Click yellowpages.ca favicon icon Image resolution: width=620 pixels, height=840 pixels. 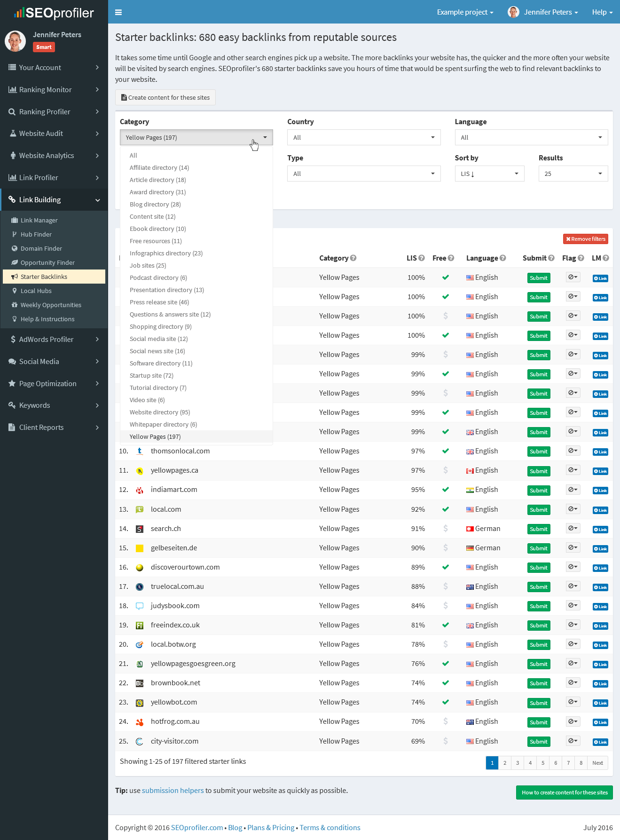(140, 471)
